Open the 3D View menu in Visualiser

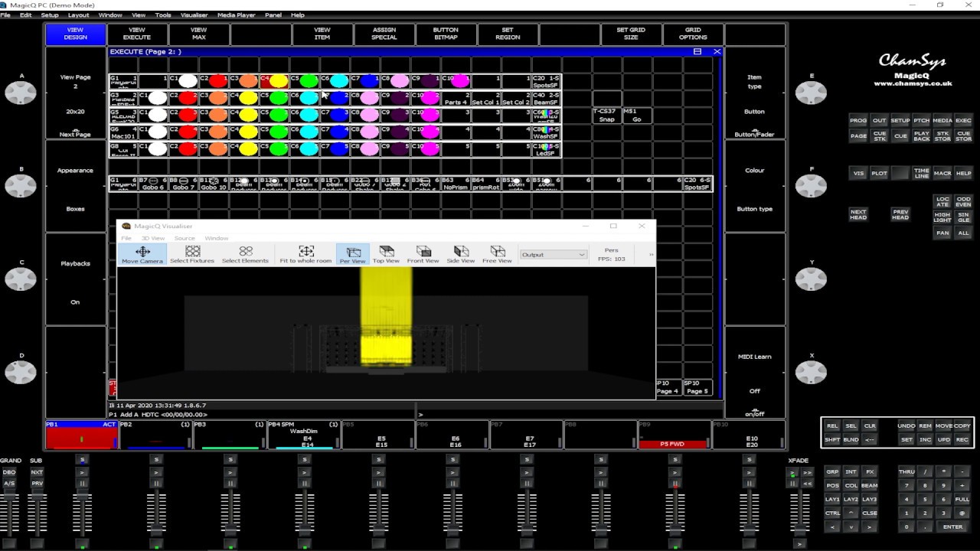click(153, 238)
